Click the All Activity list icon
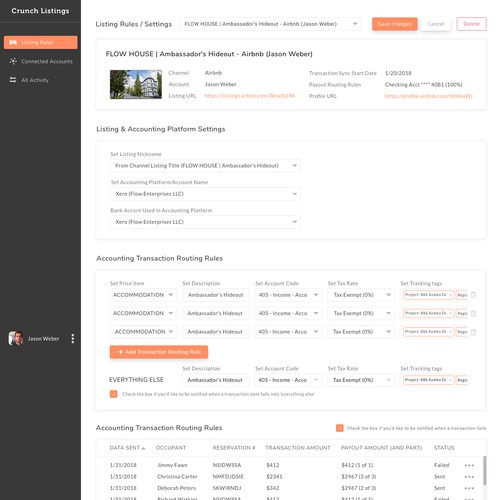Viewport: 500px width, 500px height. (13, 80)
